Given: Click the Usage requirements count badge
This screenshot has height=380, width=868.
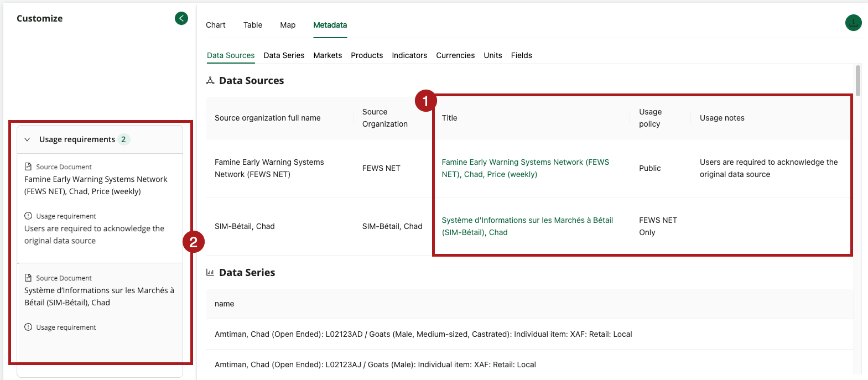Looking at the screenshot, I should pyautogui.click(x=123, y=139).
